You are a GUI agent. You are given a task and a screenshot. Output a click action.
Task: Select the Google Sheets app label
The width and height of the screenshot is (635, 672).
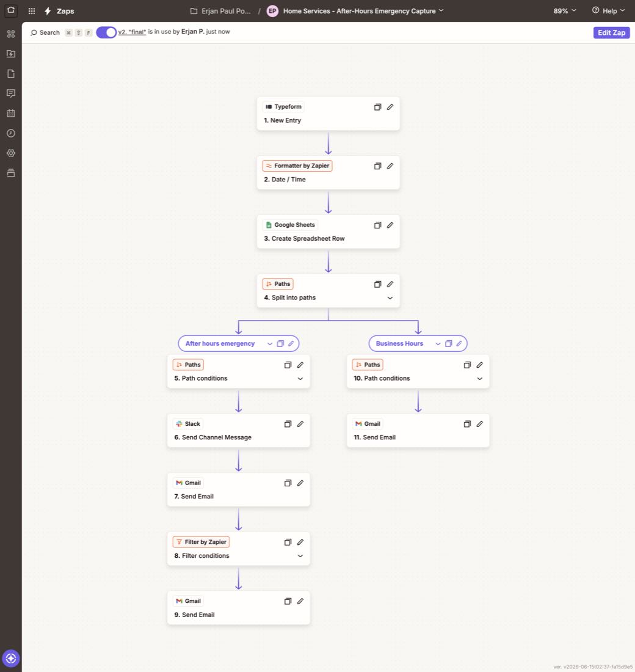290,225
